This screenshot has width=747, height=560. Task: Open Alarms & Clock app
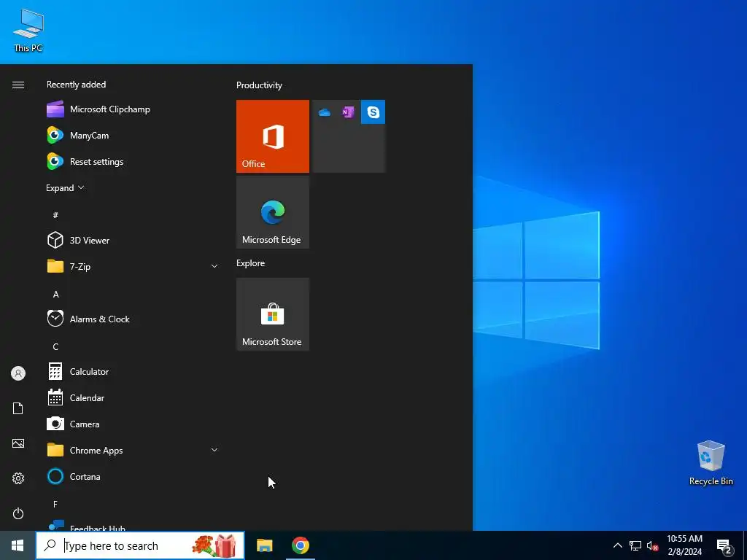point(132,319)
